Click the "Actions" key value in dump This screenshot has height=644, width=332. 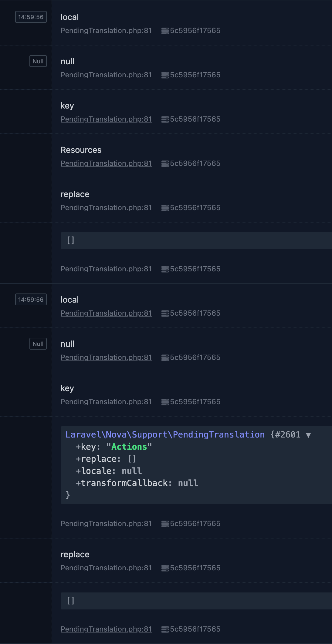129,447
